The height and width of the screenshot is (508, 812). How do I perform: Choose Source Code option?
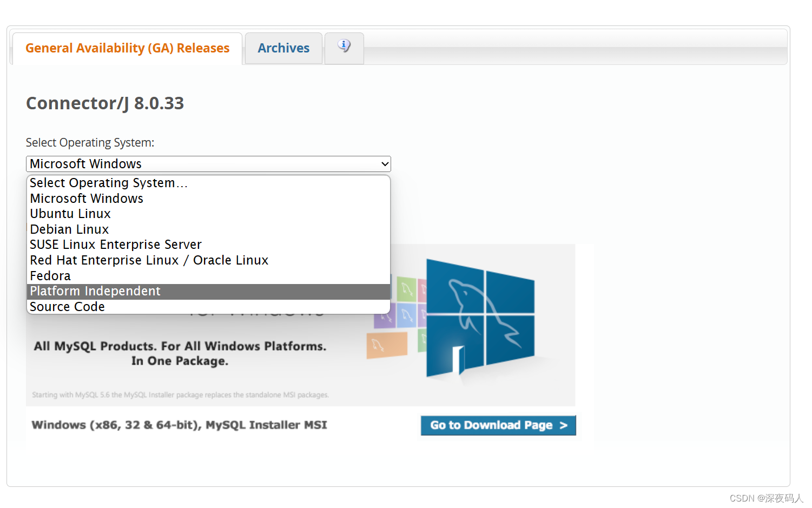coord(208,307)
